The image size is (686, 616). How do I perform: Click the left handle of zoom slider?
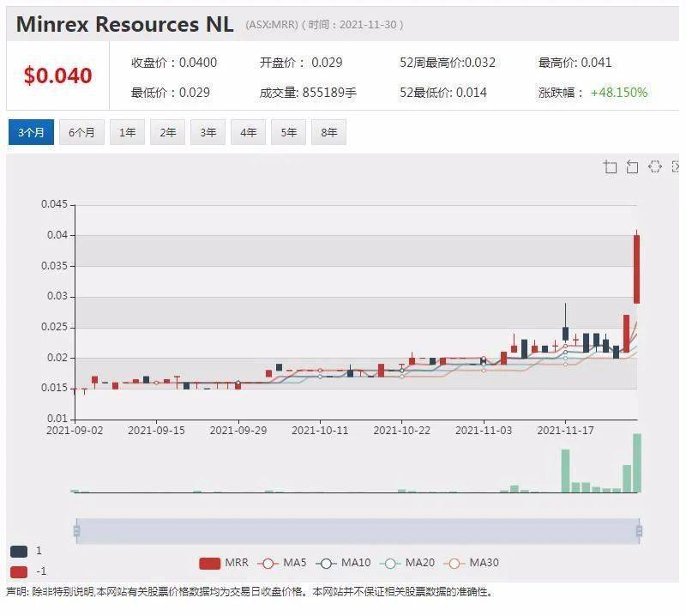(76, 531)
